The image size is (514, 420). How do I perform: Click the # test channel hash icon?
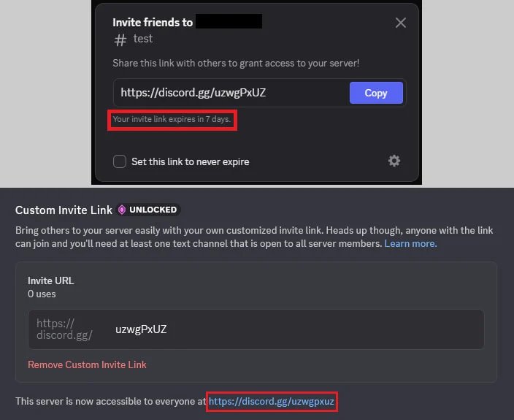point(120,41)
